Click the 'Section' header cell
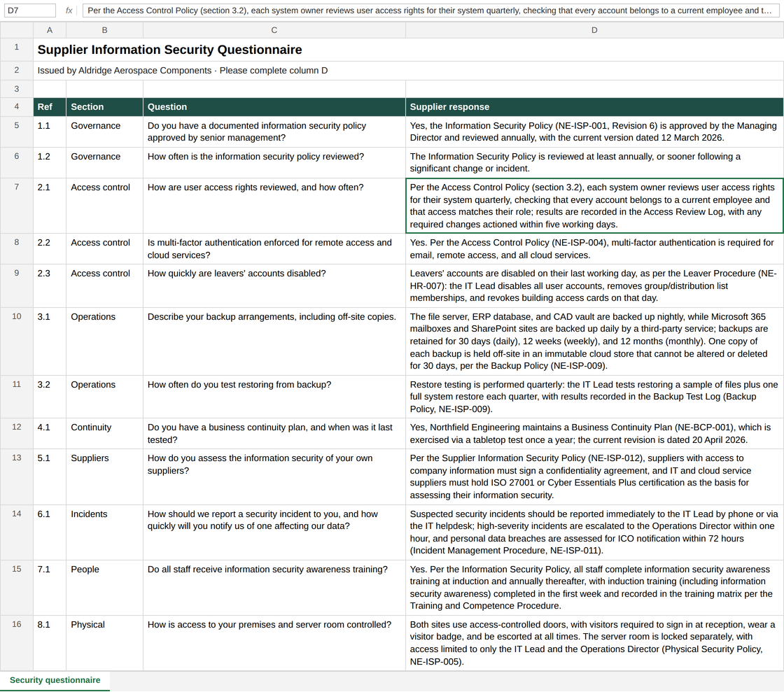Viewport: 784px width, 692px height. [104, 107]
